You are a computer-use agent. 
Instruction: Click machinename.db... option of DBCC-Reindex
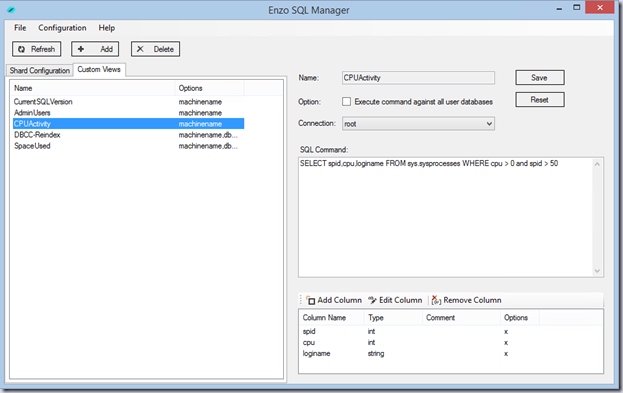tap(208, 135)
